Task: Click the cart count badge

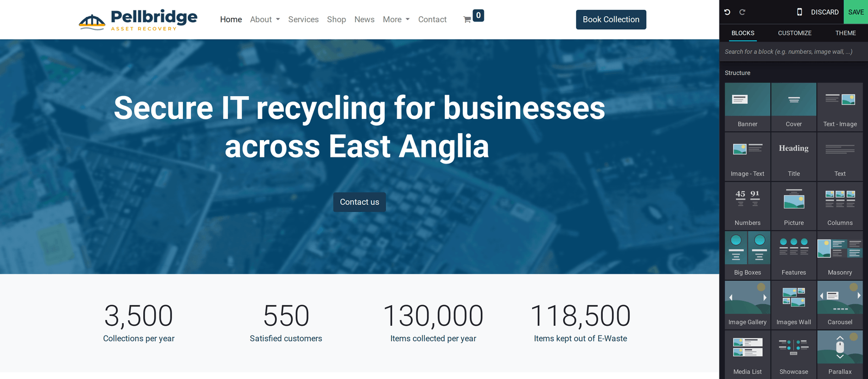Action: click(478, 16)
